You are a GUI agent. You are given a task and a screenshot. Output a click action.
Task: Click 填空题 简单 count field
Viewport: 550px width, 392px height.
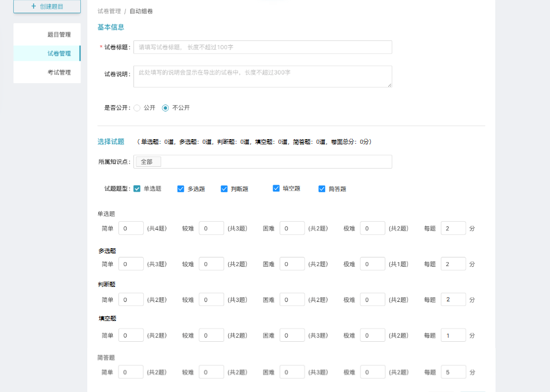(x=131, y=335)
